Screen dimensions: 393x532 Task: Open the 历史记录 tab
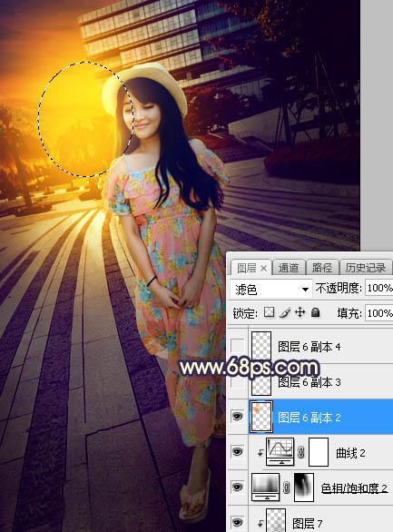point(366,268)
